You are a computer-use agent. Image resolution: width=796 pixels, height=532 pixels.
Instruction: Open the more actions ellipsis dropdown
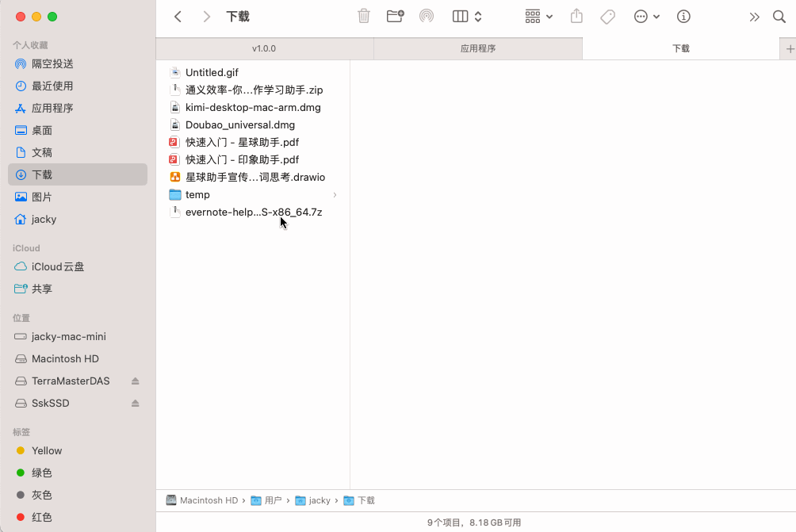point(646,16)
